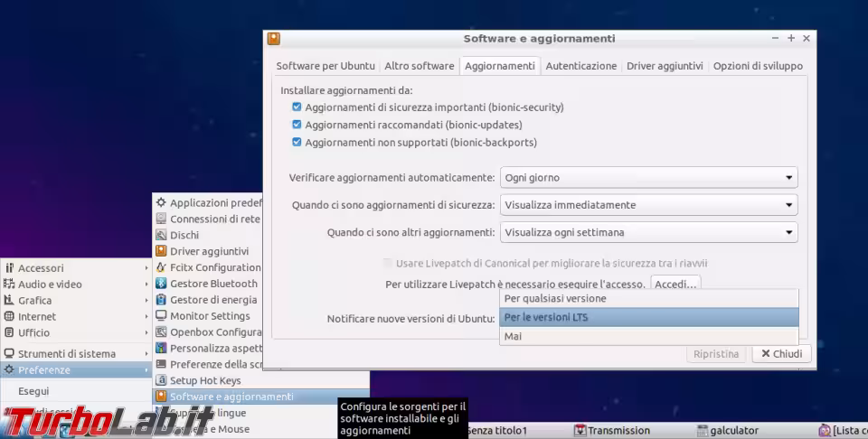Image resolution: width=868 pixels, height=439 pixels.
Task: Uncheck Aggiornamenti di sicurezza importanti (bionic-security)
Action: (297, 107)
